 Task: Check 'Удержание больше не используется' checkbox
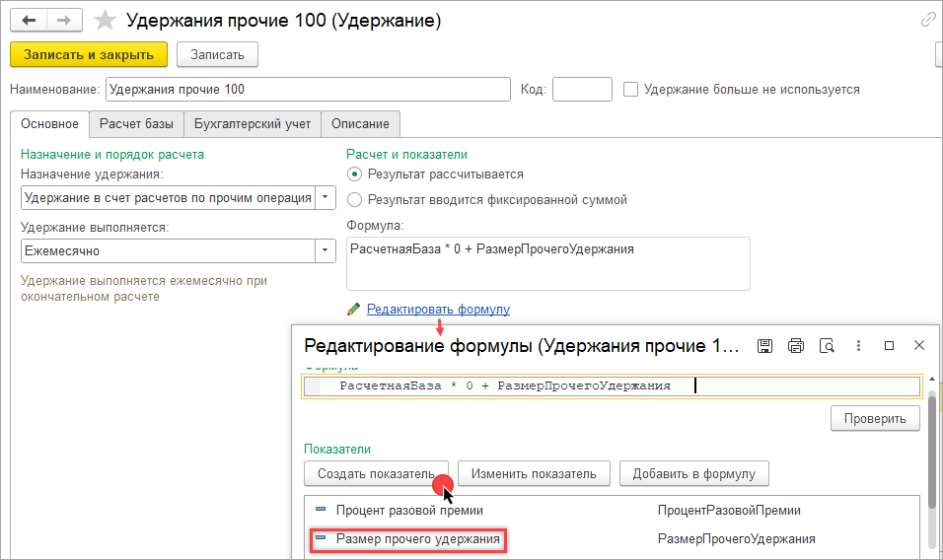[631, 89]
